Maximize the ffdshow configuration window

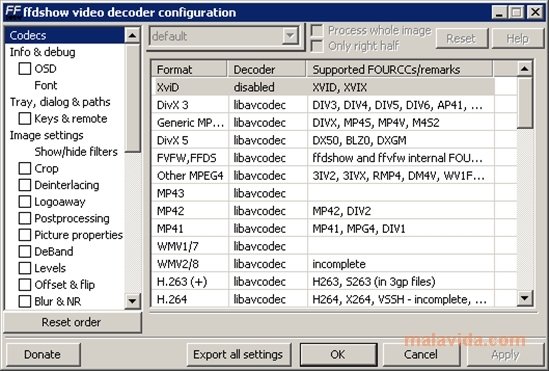517,12
